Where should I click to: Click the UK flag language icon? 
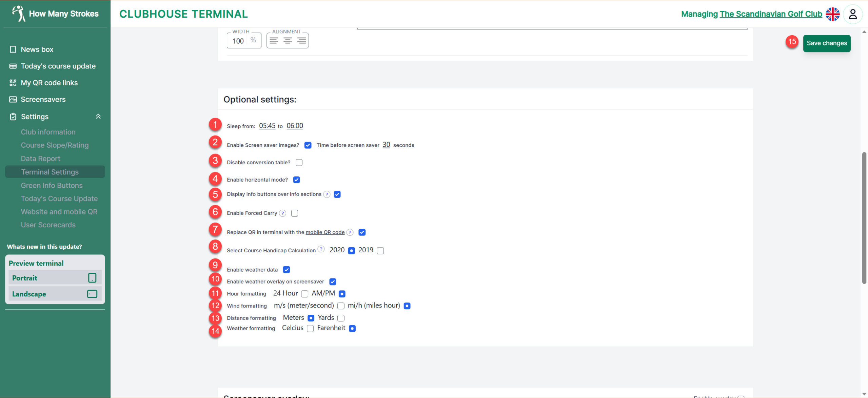pyautogui.click(x=832, y=14)
